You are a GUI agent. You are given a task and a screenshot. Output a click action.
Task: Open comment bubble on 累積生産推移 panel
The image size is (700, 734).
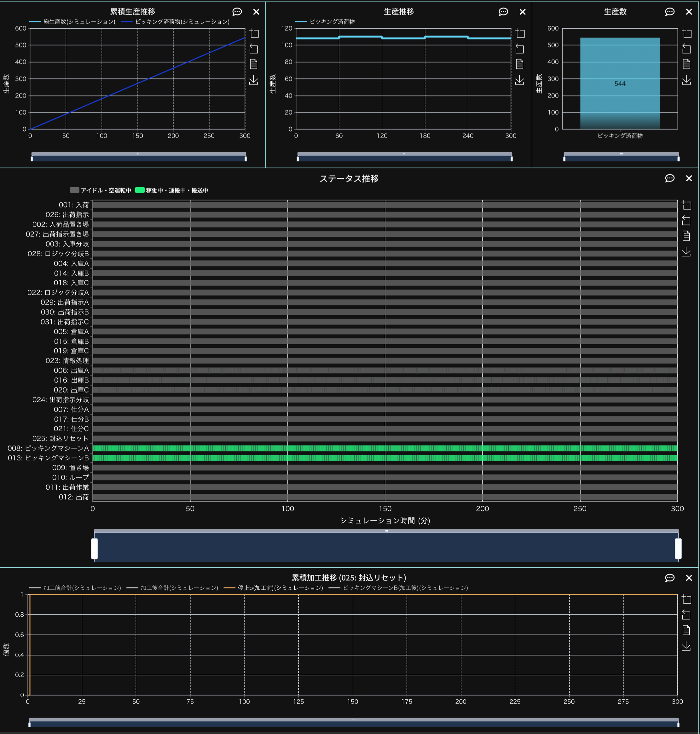[x=237, y=12]
